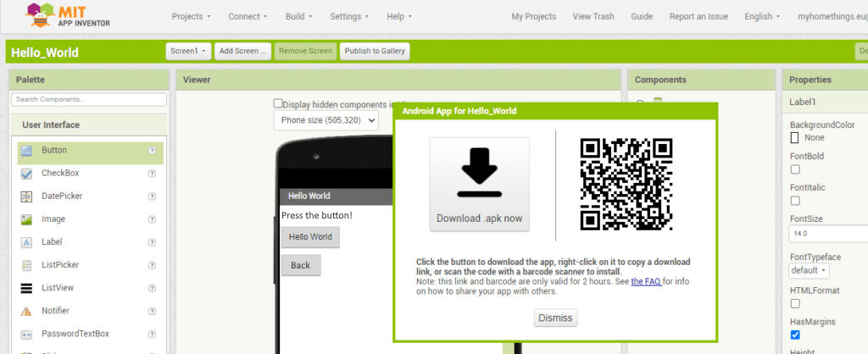
Task: Collapse the User Interface palette section
Action: click(x=88, y=125)
